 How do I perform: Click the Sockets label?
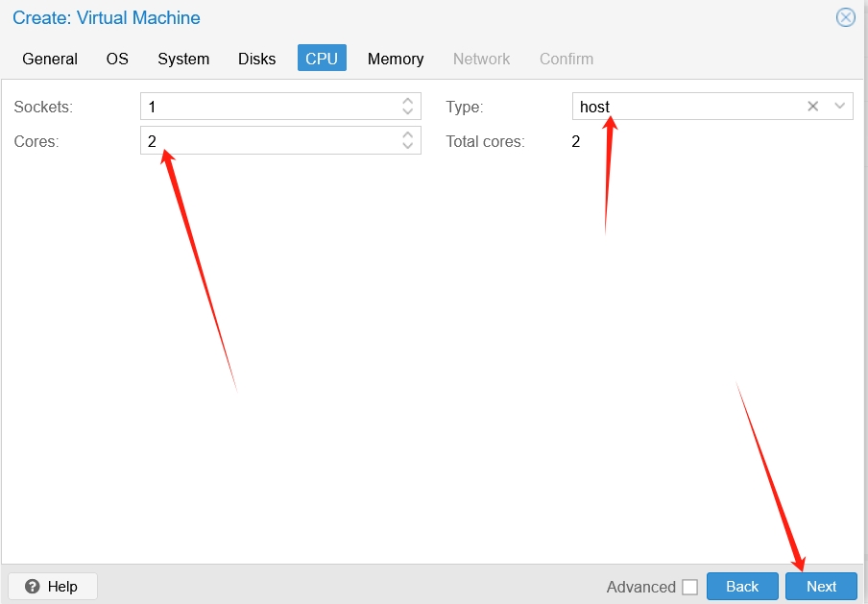pyautogui.click(x=43, y=107)
